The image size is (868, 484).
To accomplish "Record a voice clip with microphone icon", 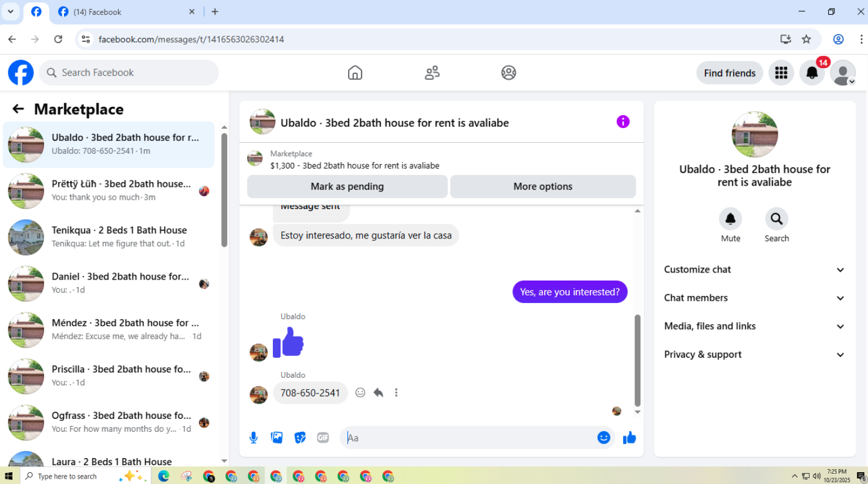I will pyautogui.click(x=254, y=438).
